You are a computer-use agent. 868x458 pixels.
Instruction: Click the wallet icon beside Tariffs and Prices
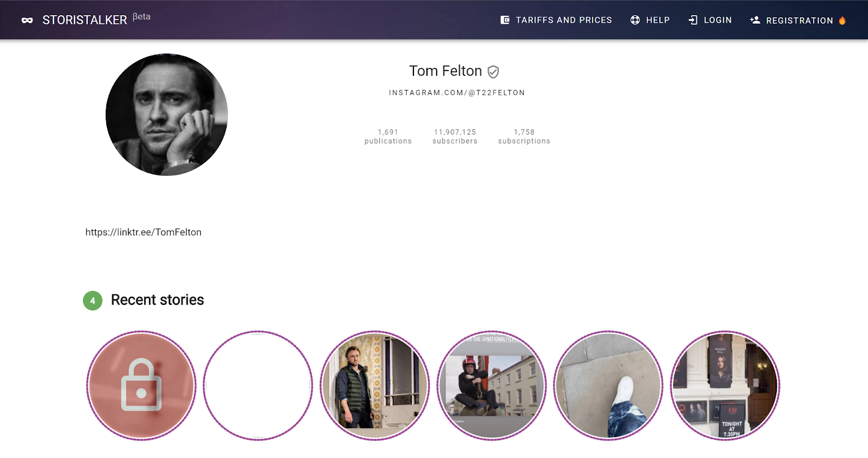505,20
